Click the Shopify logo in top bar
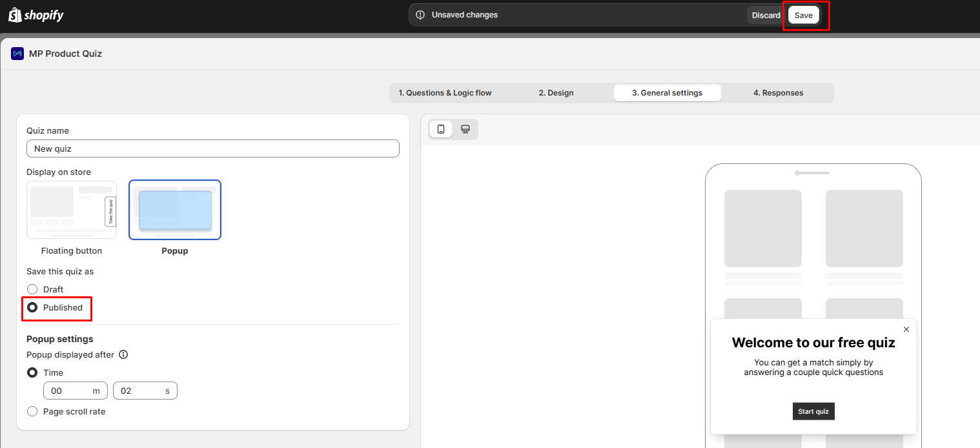This screenshot has width=980, height=448. point(36,15)
